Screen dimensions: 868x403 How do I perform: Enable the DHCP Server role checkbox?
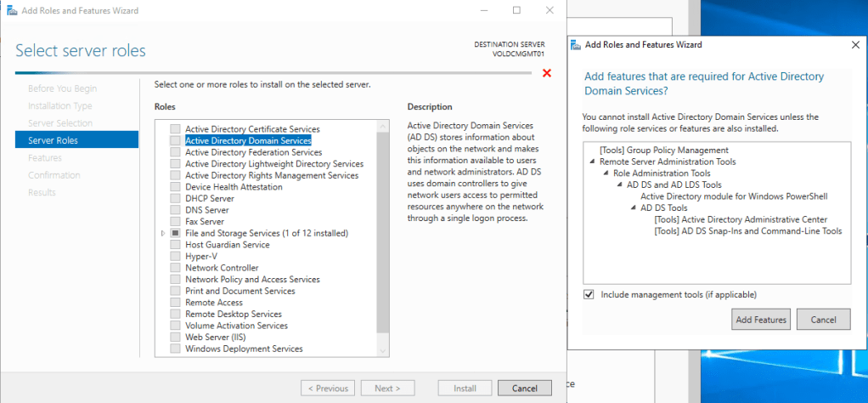pyautogui.click(x=175, y=198)
